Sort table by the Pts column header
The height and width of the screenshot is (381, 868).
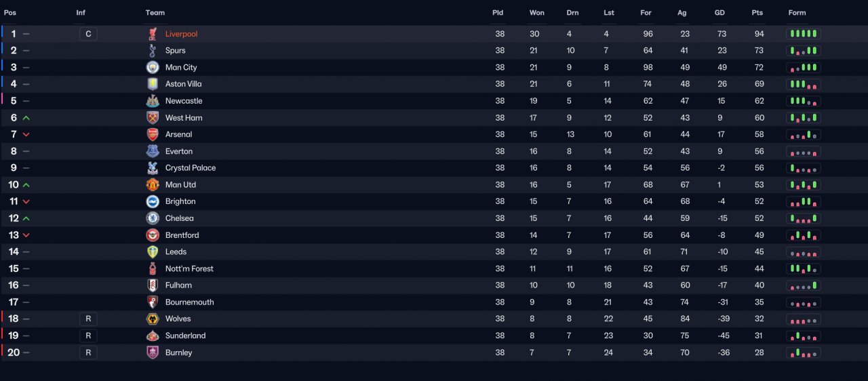757,13
